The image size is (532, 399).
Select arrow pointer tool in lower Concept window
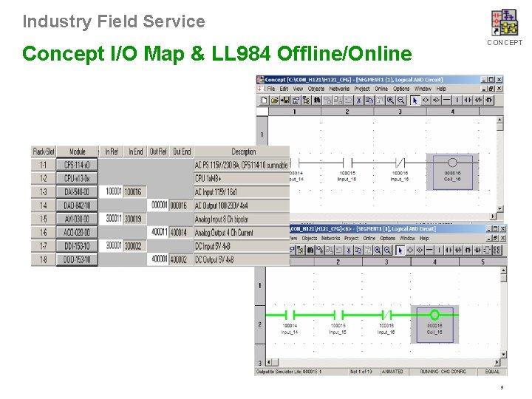pos(400,250)
